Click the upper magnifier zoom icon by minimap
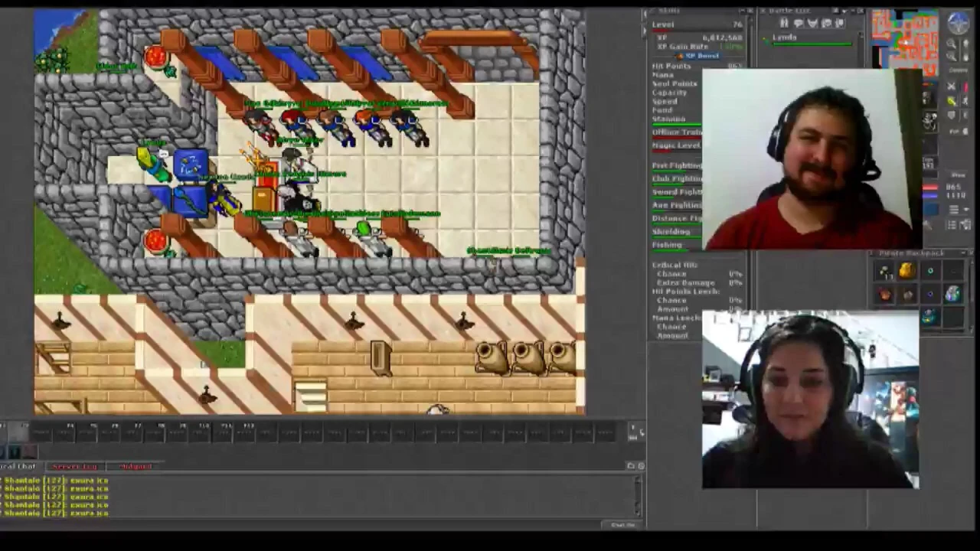The width and height of the screenshot is (980, 551). click(x=952, y=44)
